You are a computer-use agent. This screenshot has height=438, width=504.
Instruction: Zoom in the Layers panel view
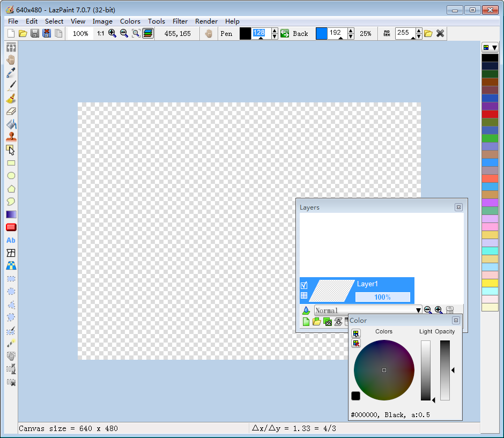(x=439, y=310)
